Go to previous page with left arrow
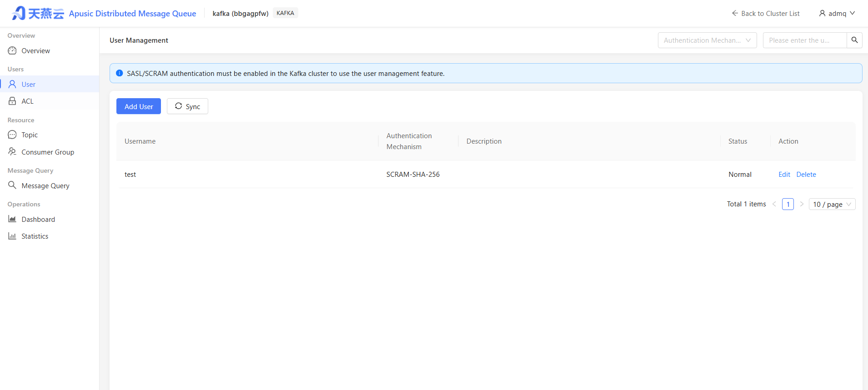The height and width of the screenshot is (390, 868). 774,204
